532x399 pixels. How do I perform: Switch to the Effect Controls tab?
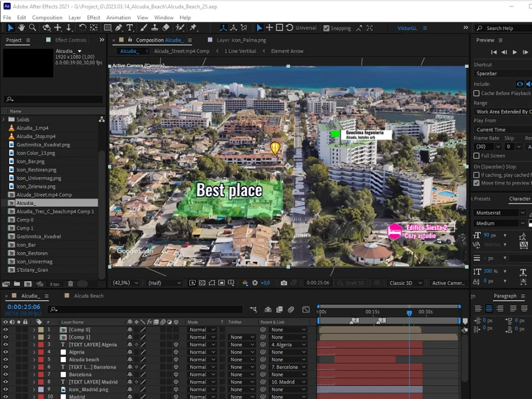point(71,40)
